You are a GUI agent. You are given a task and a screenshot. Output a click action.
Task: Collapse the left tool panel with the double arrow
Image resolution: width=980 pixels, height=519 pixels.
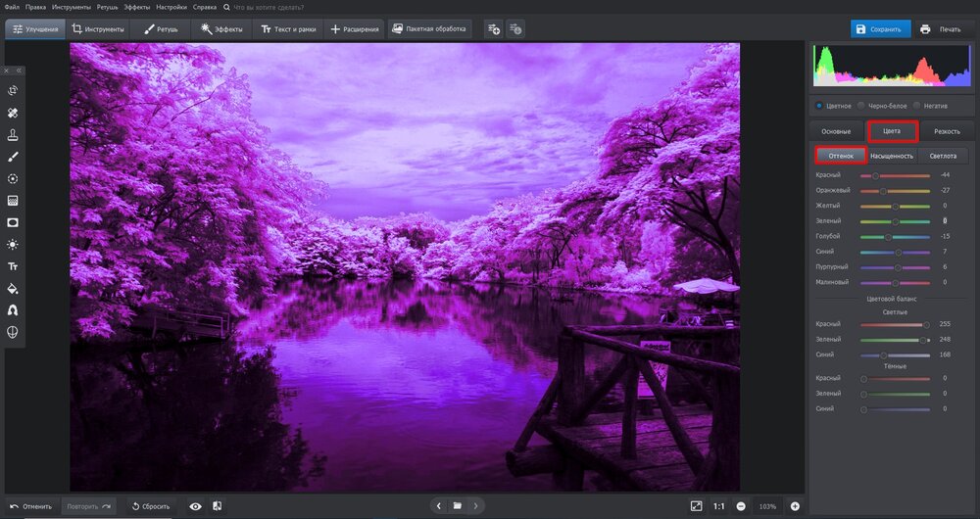pyautogui.click(x=19, y=71)
